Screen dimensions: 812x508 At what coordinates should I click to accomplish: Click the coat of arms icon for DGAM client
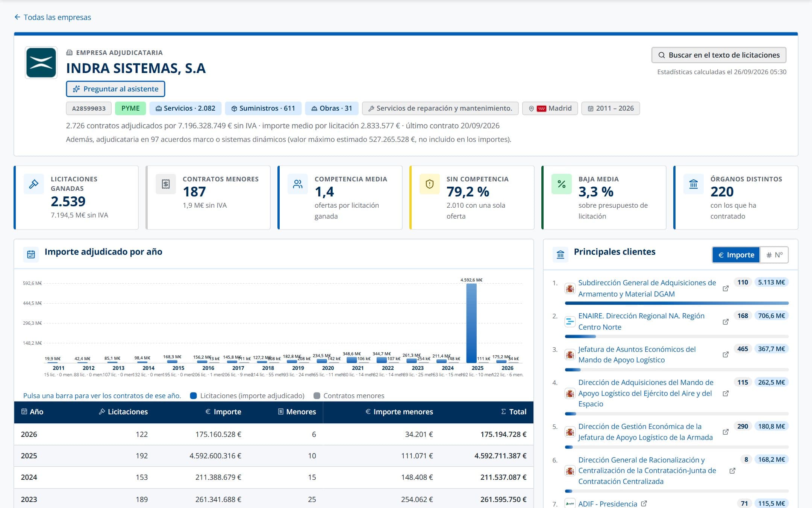pos(570,289)
